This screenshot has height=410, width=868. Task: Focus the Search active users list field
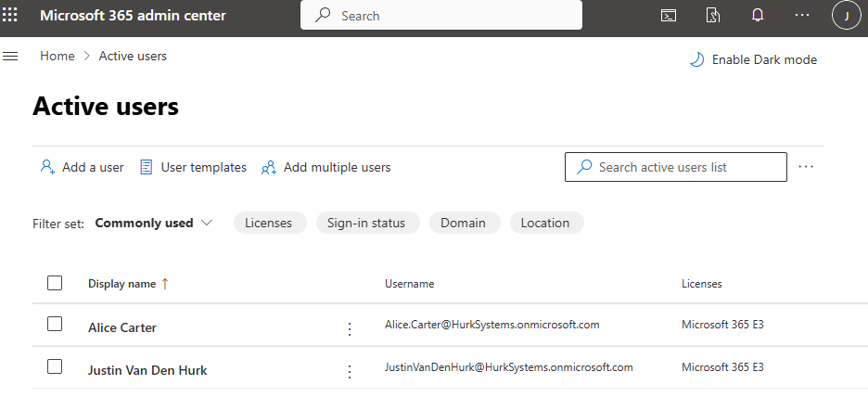pyautogui.click(x=676, y=167)
